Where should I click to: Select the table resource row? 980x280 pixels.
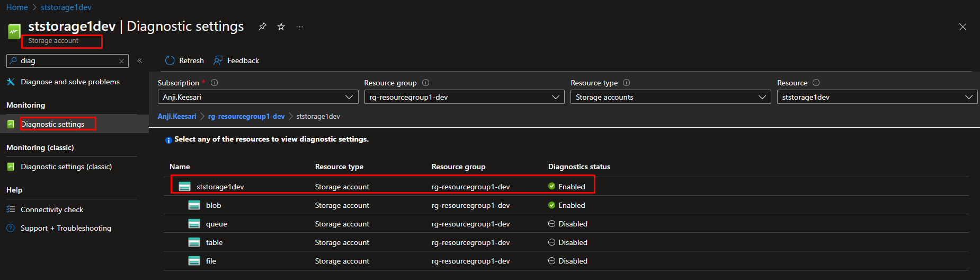566,242
